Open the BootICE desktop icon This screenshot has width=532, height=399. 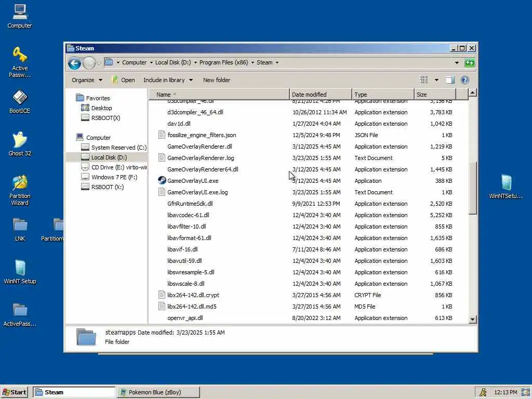pos(20,101)
